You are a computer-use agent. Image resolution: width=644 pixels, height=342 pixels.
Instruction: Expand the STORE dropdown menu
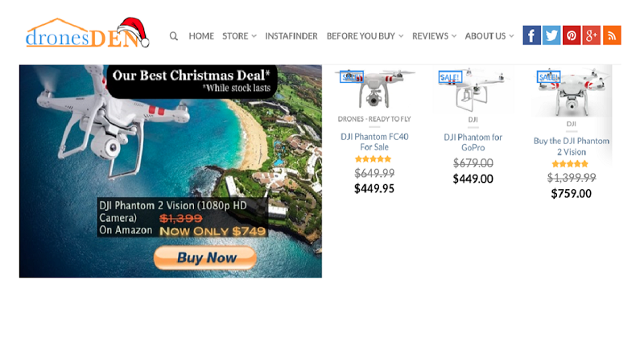239,36
